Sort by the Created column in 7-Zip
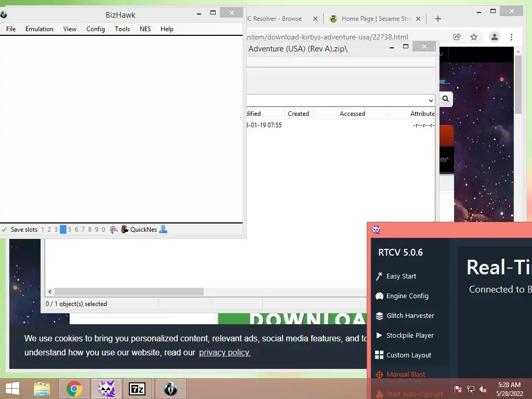The width and height of the screenshot is (532, 399). point(298,114)
